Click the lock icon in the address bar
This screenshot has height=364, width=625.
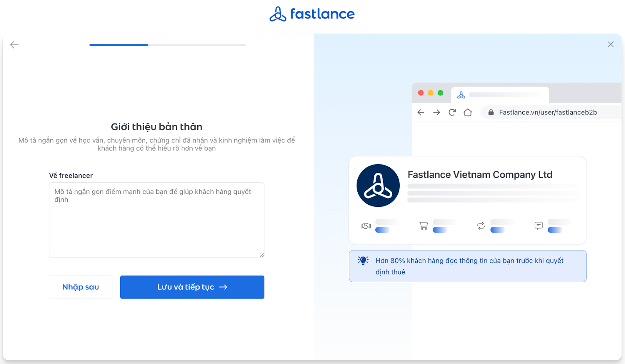490,112
